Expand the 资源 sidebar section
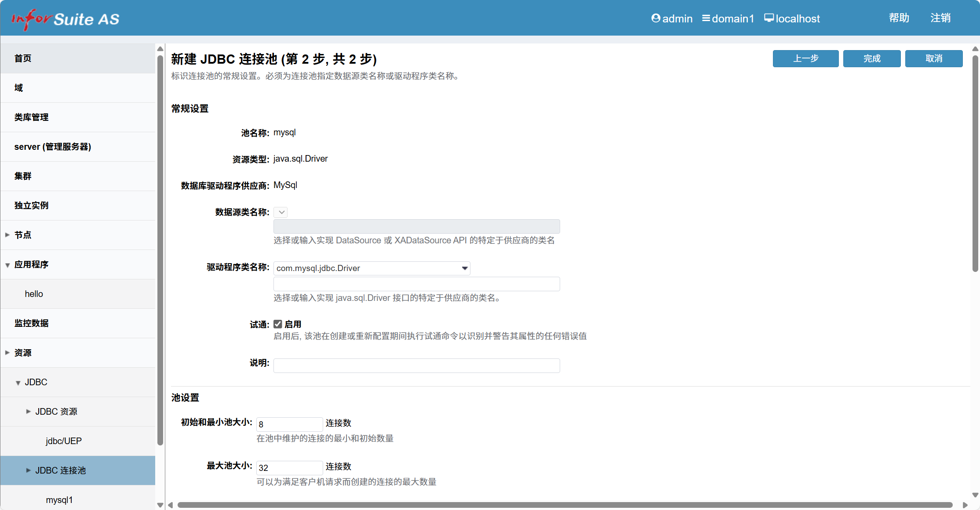The image size is (980, 510). point(7,352)
